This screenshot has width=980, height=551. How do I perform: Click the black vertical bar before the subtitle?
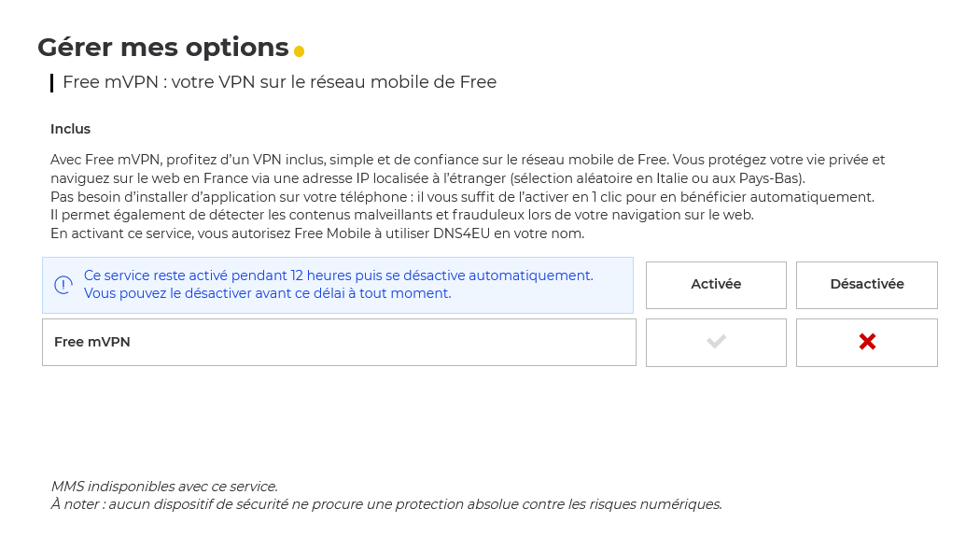51,83
